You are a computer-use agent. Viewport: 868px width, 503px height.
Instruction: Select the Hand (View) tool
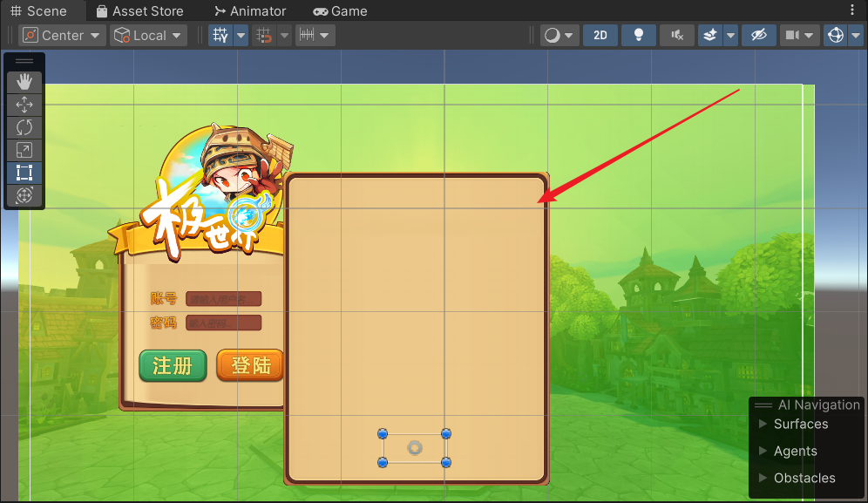[x=24, y=82]
